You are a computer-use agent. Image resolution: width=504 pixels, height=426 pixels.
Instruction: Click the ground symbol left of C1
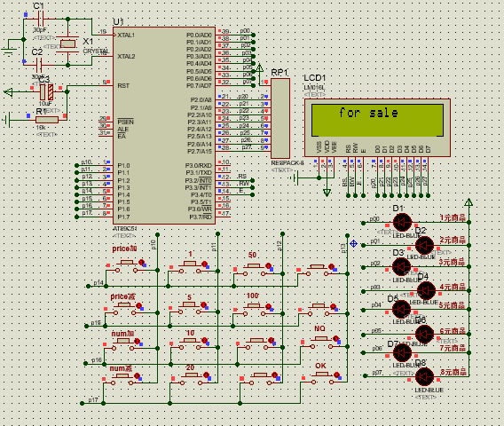[9, 48]
